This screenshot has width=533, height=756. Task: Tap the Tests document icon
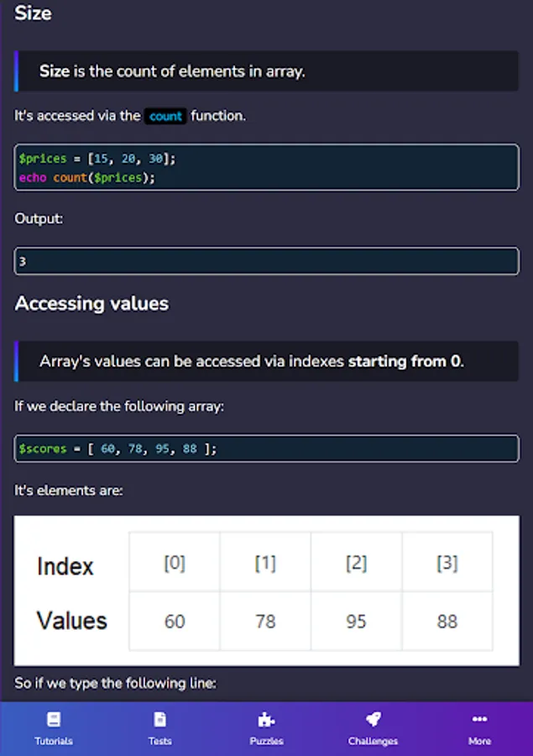click(159, 720)
